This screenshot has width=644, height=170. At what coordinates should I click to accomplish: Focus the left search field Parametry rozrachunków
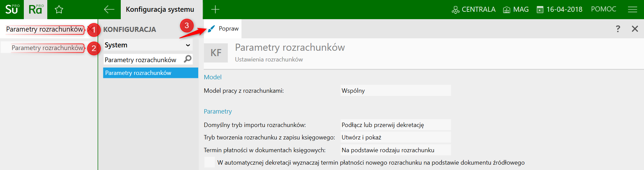tap(45, 29)
